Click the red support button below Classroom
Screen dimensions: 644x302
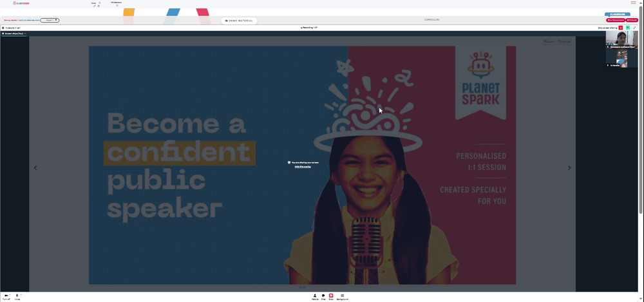[616, 20]
